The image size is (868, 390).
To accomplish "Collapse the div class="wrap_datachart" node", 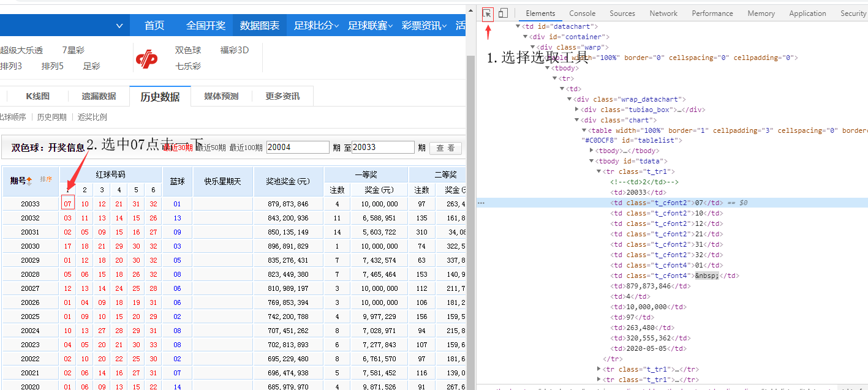I will click(x=570, y=99).
